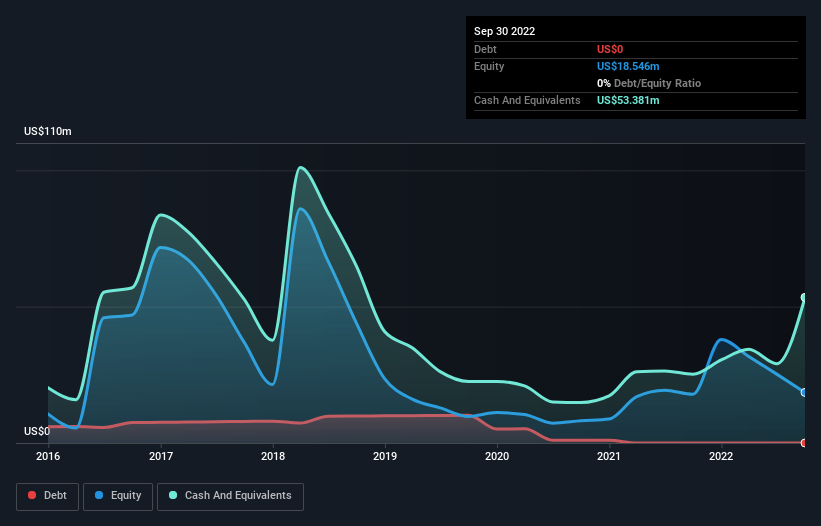Click the Cash And Equivalents tooltip label
821x526 pixels.
coord(527,100)
